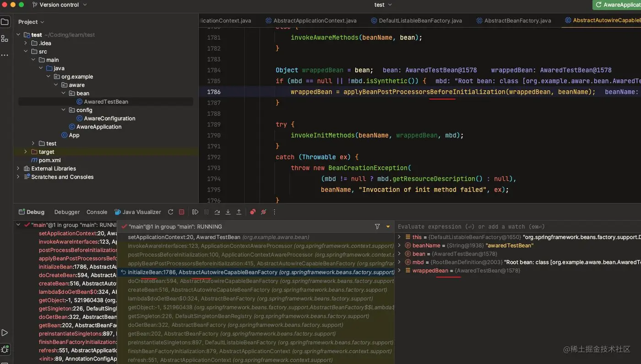Collapse the main folder

click(x=33, y=60)
